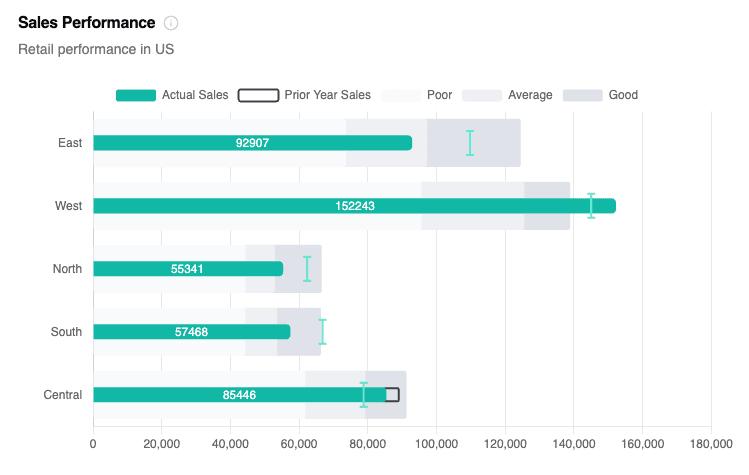This screenshot has width=749, height=475.
Task: Hide the Poor range legend item
Action: tap(439, 95)
